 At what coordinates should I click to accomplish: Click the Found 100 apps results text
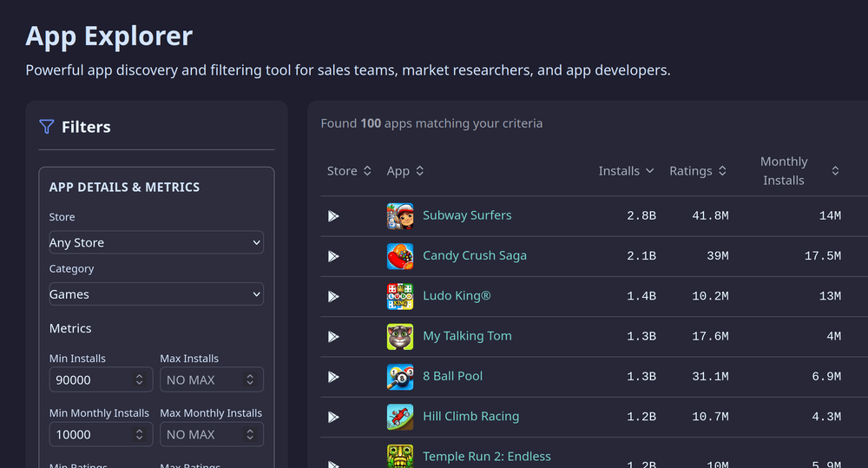pyautogui.click(x=431, y=123)
